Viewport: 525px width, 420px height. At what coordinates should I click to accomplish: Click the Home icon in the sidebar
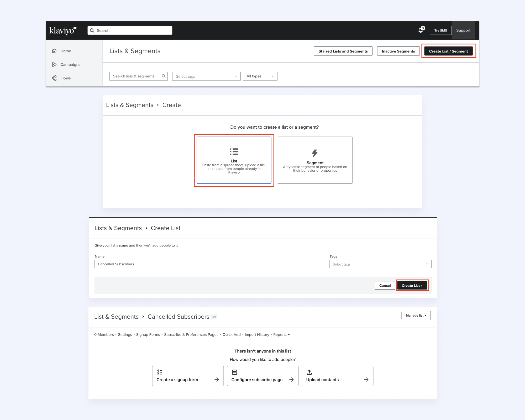tap(54, 51)
